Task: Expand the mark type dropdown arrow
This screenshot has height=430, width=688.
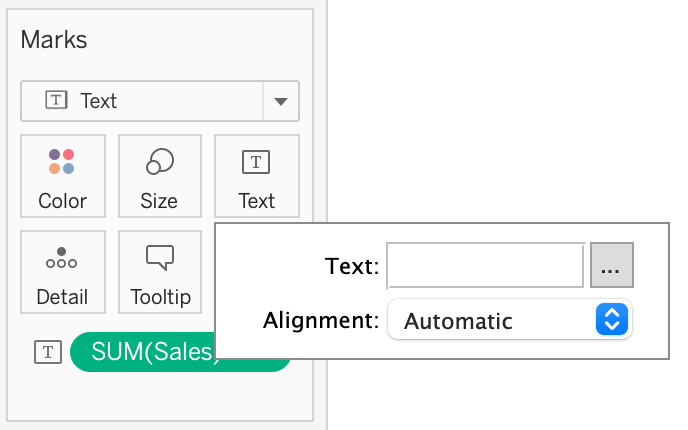Action: [x=281, y=101]
